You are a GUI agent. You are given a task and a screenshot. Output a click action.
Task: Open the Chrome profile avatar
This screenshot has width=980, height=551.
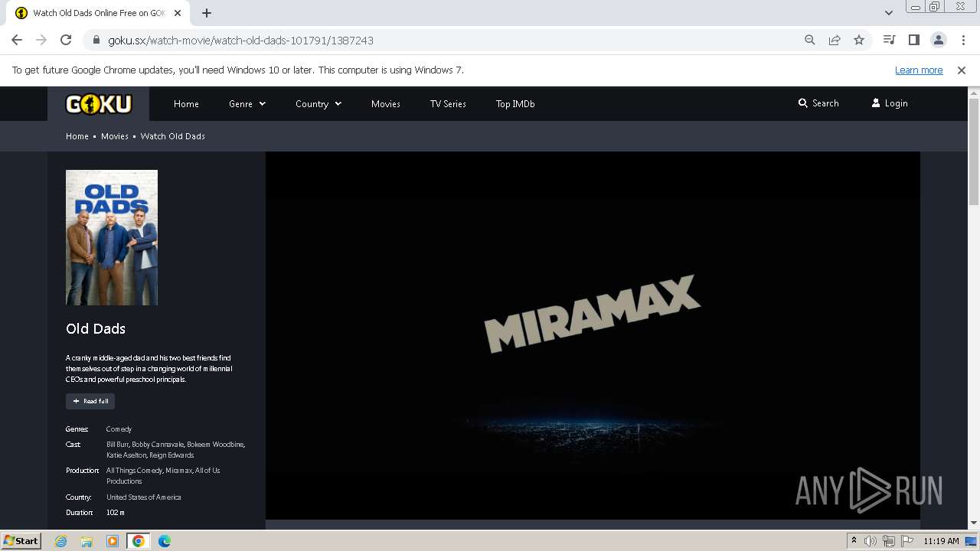coord(938,40)
